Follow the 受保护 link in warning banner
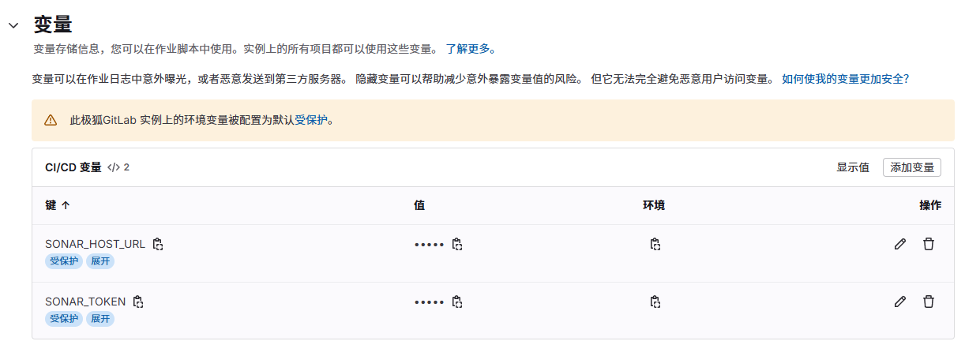This screenshot has width=980, height=341. tap(310, 121)
